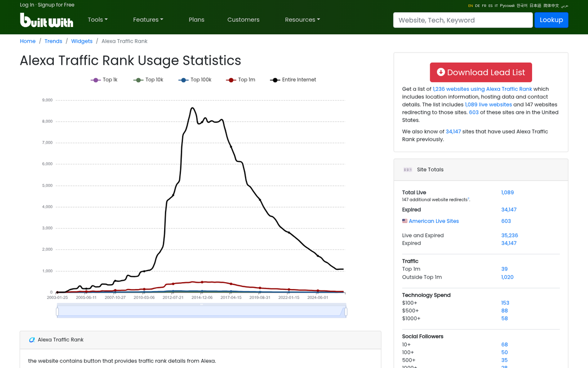Toggle the Top 1k series in the legend

pyautogui.click(x=104, y=79)
